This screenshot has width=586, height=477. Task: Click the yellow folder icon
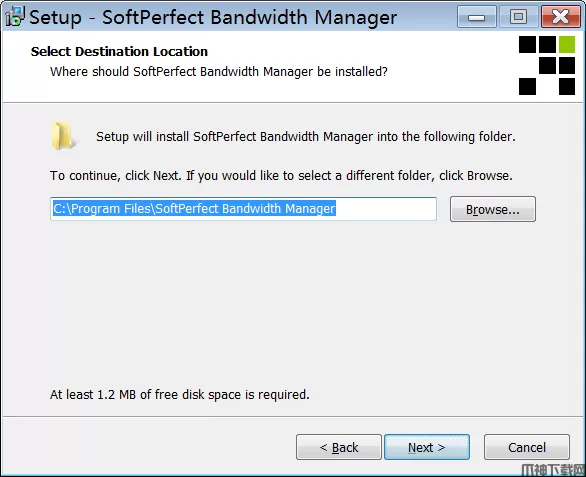pos(64,136)
